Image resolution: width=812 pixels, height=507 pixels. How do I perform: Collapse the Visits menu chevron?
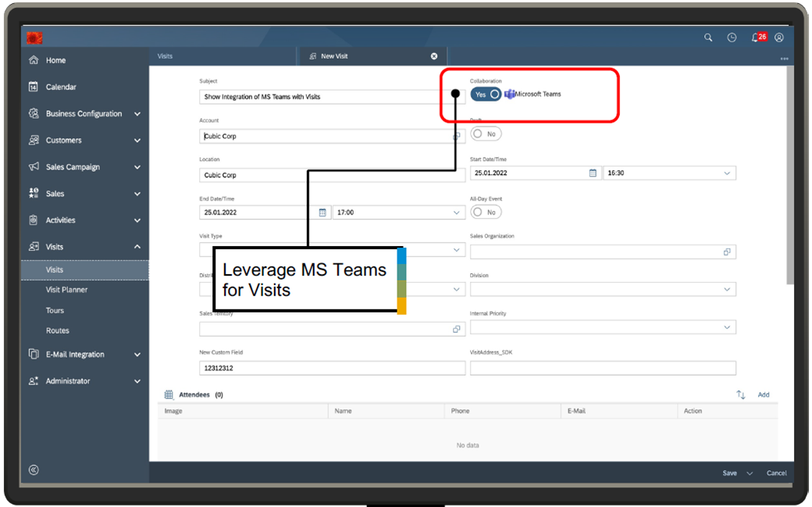(137, 247)
